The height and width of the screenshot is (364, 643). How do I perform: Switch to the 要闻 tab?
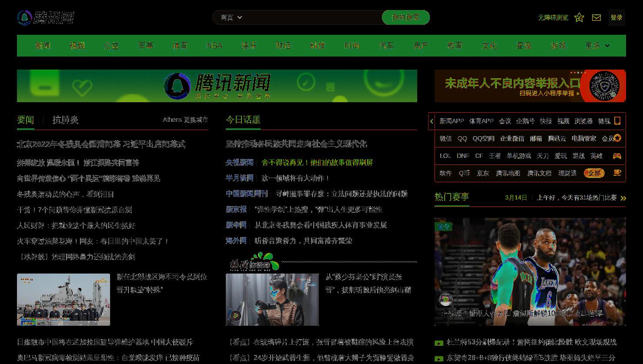click(25, 120)
